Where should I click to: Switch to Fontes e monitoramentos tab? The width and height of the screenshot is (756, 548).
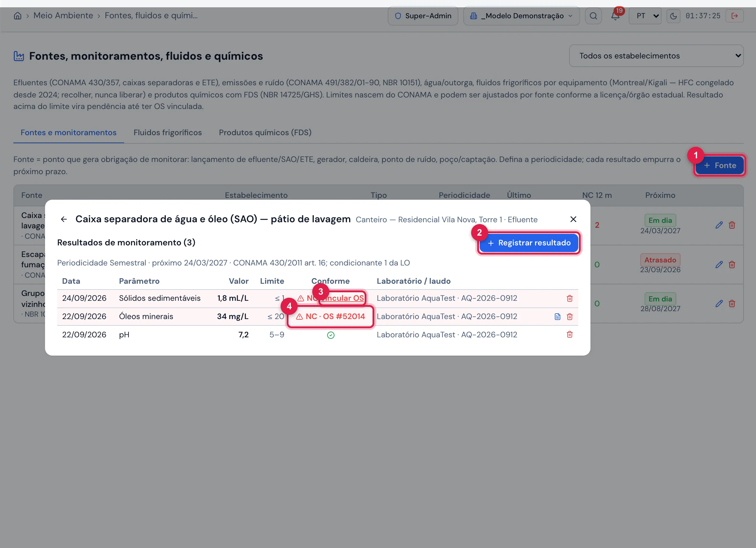tap(68, 132)
